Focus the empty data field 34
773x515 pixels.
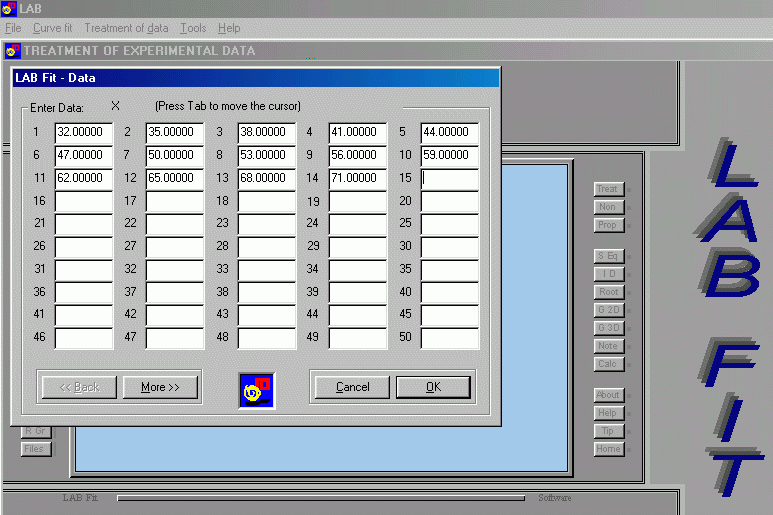(358, 270)
